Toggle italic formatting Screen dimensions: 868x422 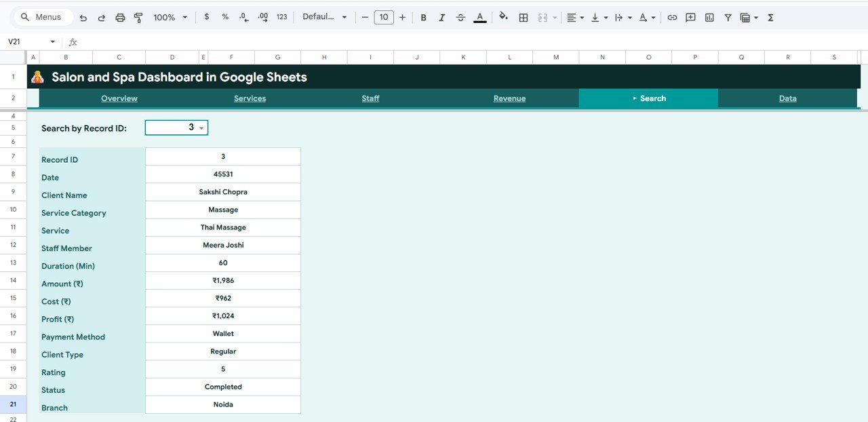click(x=441, y=17)
